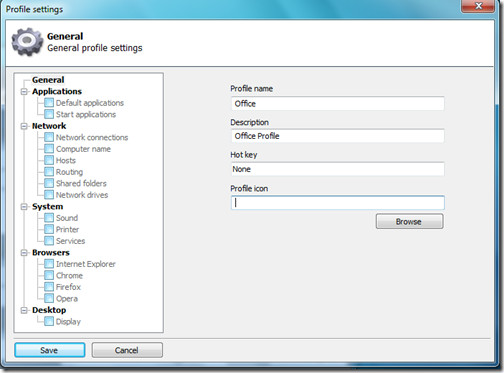504x373 pixels.
Task: Click the Display page icon
Action: tap(49, 321)
